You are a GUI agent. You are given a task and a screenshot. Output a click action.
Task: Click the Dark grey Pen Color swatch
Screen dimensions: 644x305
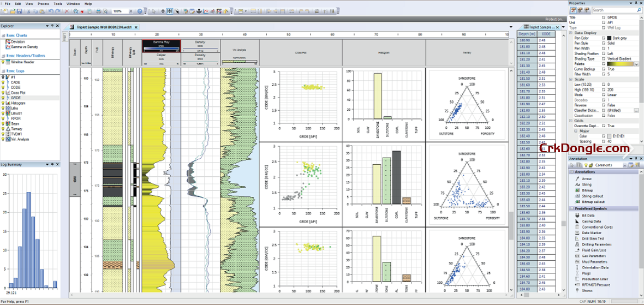[610, 38]
